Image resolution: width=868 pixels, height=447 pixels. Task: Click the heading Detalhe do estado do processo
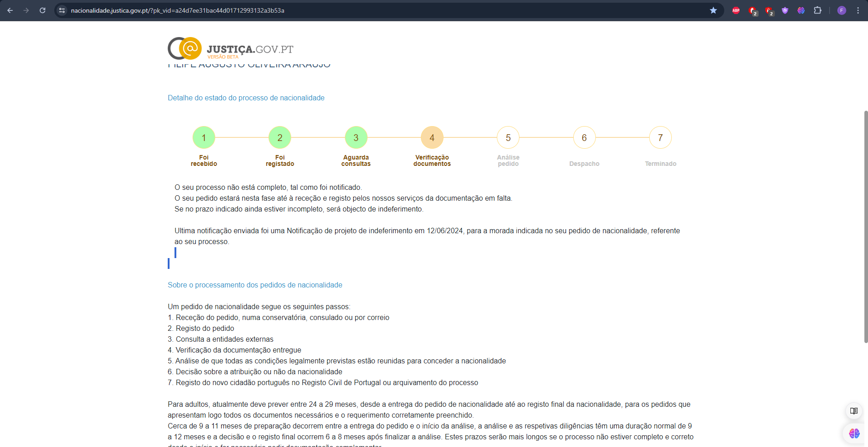click(x=246, y=98)
